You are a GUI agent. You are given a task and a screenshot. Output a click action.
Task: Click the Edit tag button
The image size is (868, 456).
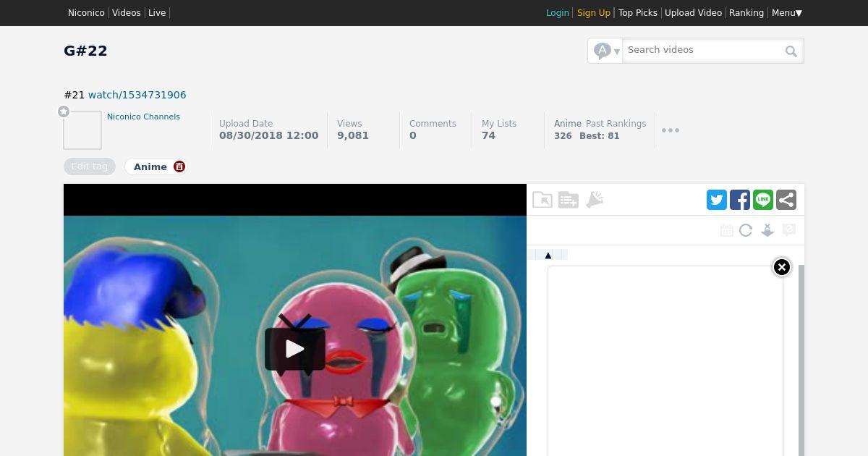point(90,166)
